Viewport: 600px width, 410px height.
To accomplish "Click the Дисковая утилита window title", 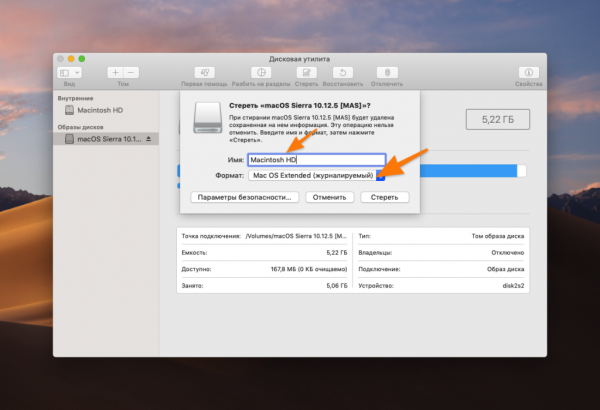I will pyautogui.click(x=299, y=59).
